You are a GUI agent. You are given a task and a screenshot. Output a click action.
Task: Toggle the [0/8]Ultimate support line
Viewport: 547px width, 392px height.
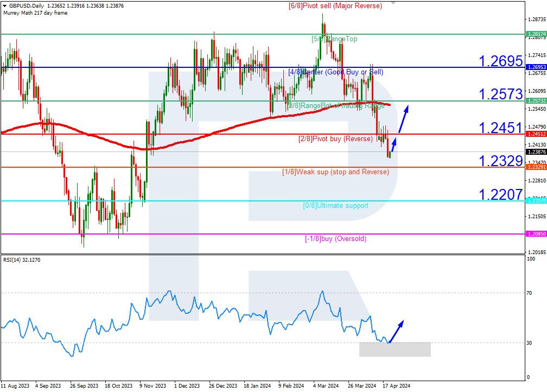coord(335,206)
